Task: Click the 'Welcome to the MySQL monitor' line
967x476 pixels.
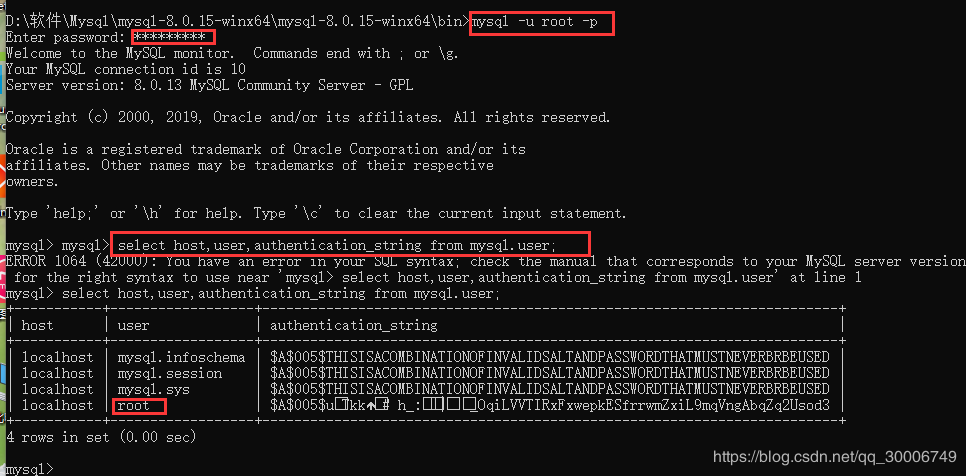Action: [120, 53]
